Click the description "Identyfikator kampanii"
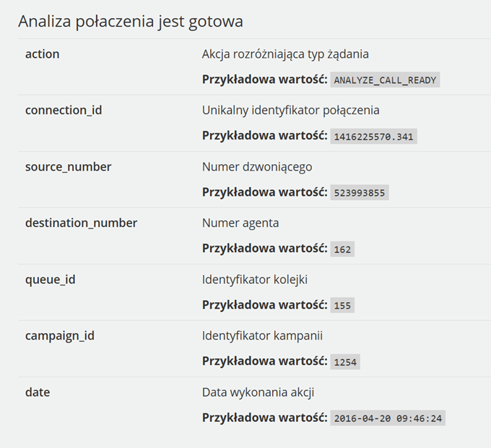Screen dimensions: 491x448 point(262,336)
